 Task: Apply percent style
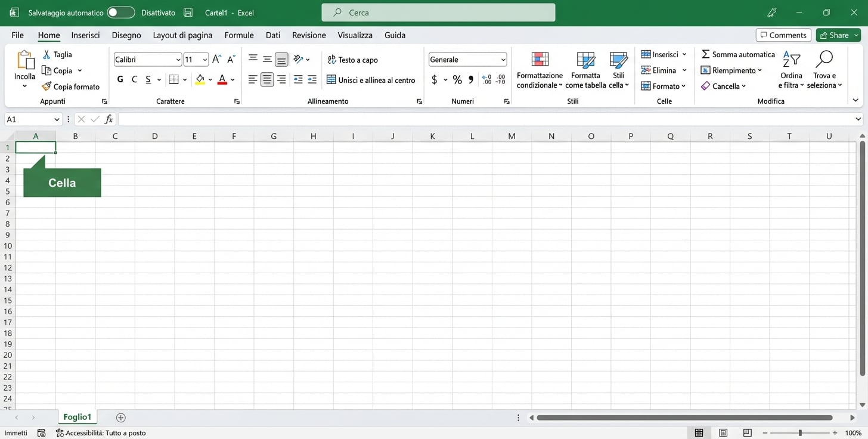pos(457,79)
